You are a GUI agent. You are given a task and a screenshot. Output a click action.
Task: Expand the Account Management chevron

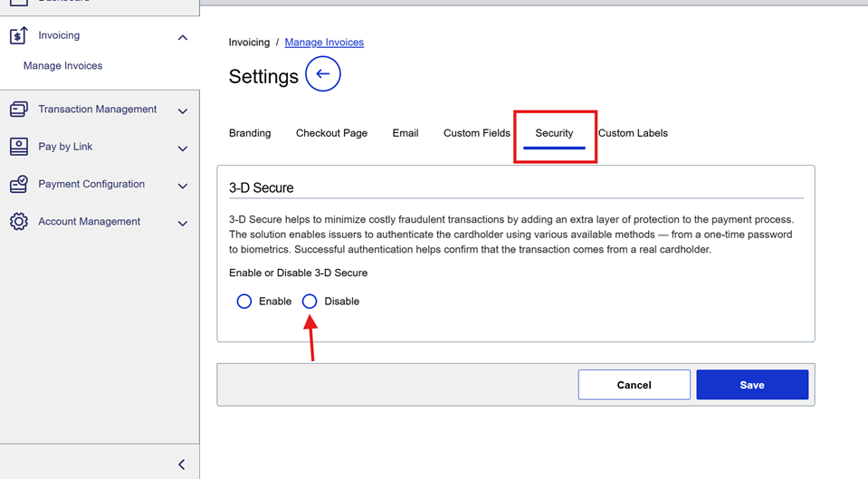pos(183,224)
